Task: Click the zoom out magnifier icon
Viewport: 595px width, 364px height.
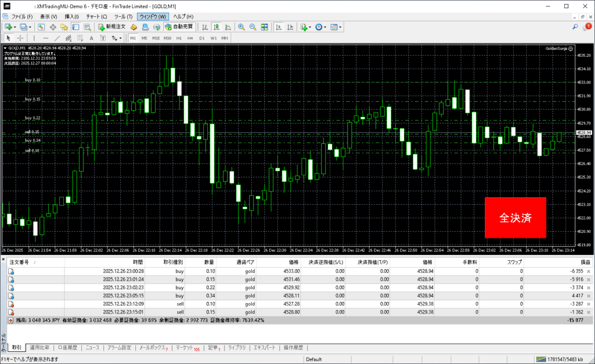Action: (x=253, y=27)
